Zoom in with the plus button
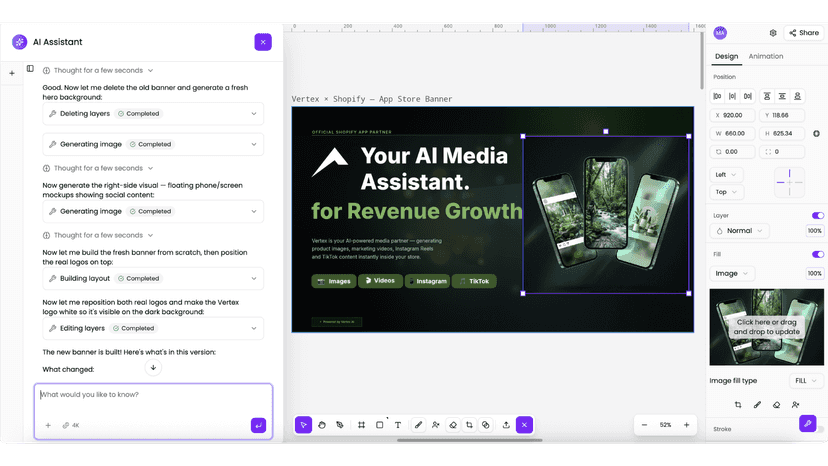Image resolution: width=828 pixels, height=466 pixels. point(686,425)
